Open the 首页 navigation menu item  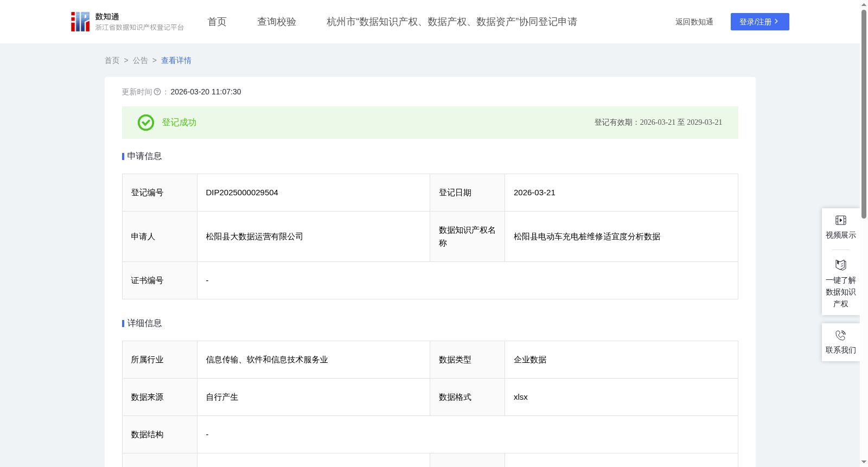pyautogui.click(x=217, y=22)
